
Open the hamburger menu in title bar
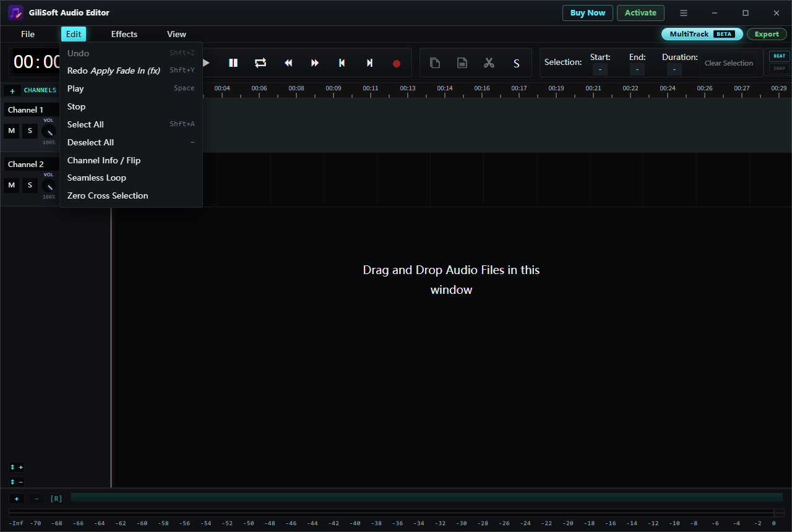point(684,13)
